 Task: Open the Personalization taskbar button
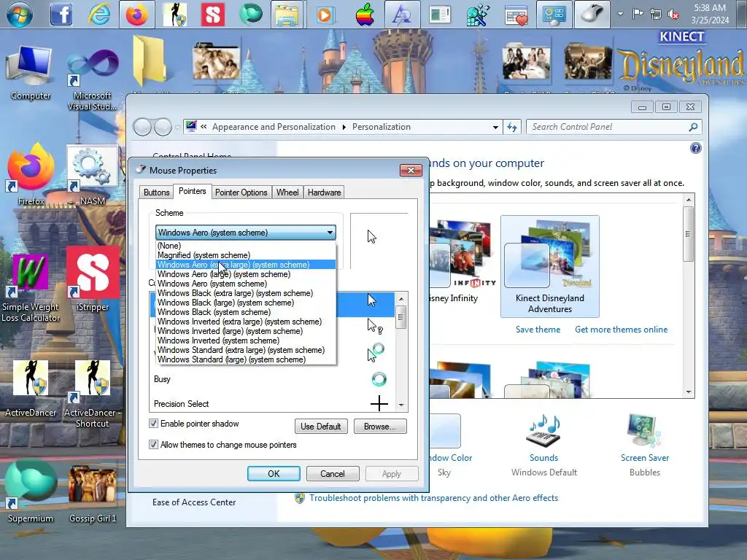pyautogui.click(x=554, y=15)
